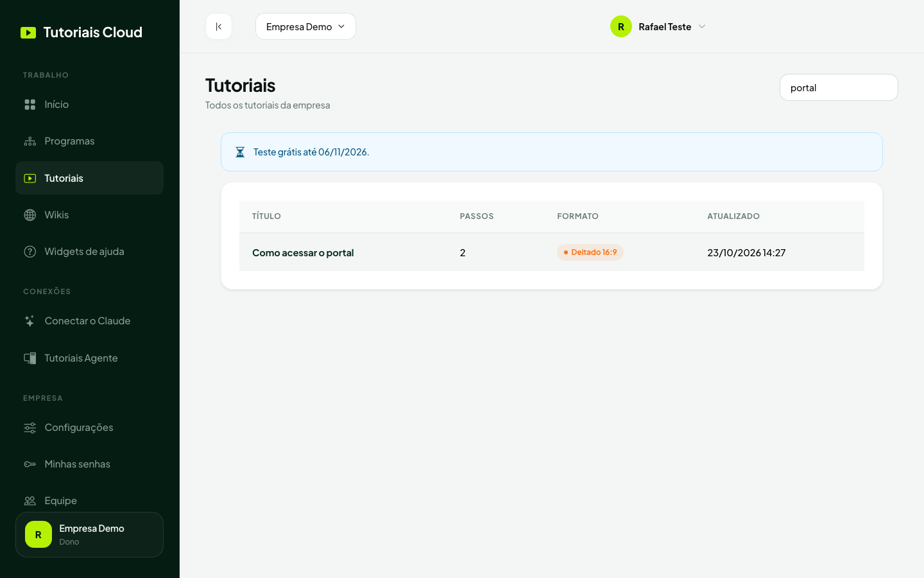Open Início via its grid icon
The width and height of the screenshot is (924, 578).
tap(30, 105)
